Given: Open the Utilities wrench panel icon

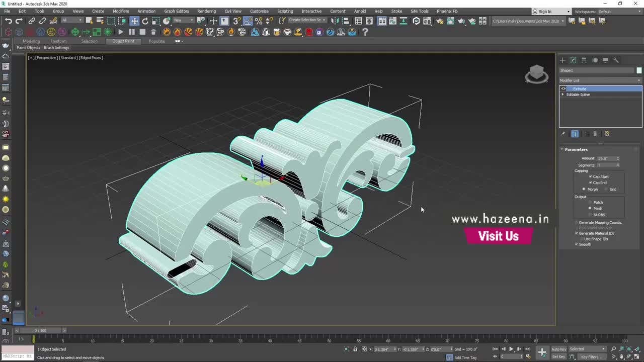Looking at the screenshot, I should pos(616,60).
